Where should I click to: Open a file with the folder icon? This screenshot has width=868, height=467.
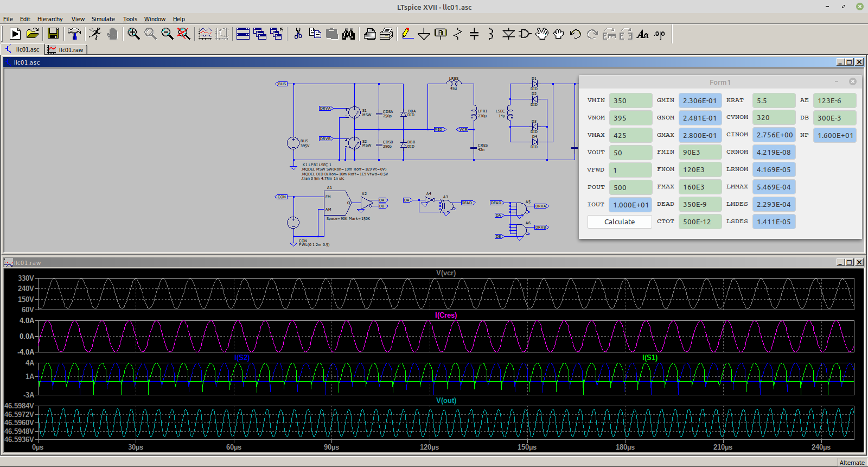(x=33, y=34)
